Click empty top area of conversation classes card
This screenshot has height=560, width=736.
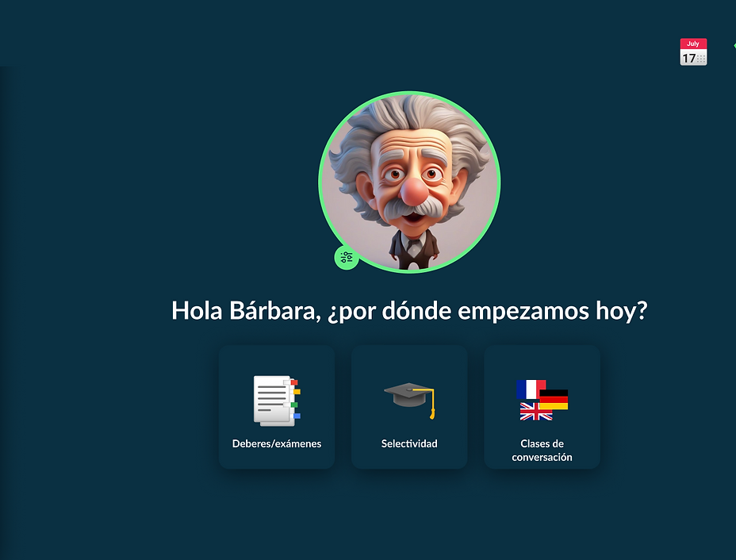pos(542,359)
